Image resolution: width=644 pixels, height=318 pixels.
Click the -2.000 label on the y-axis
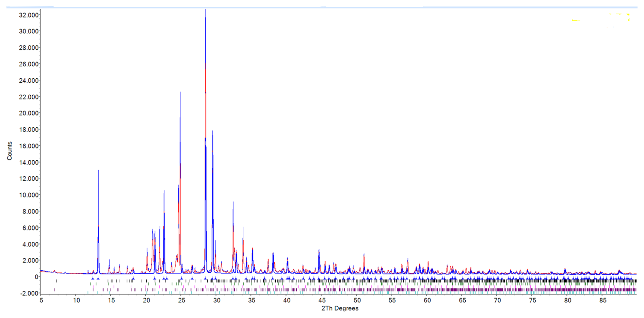tap(29, 293)
